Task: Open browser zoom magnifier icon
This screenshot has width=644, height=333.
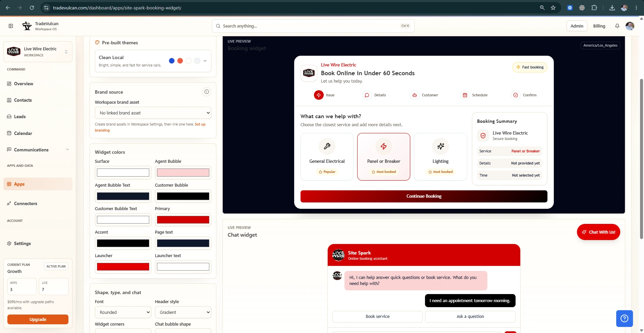Action: (542, 8)
